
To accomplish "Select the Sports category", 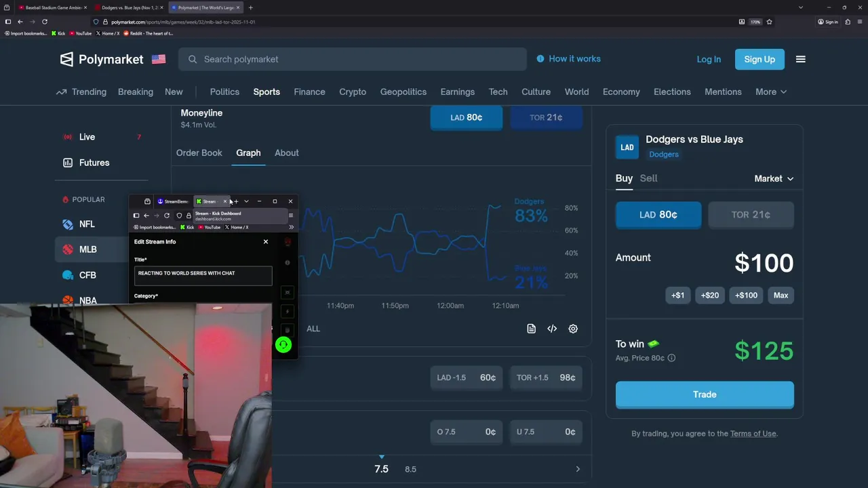I will 267,91.
